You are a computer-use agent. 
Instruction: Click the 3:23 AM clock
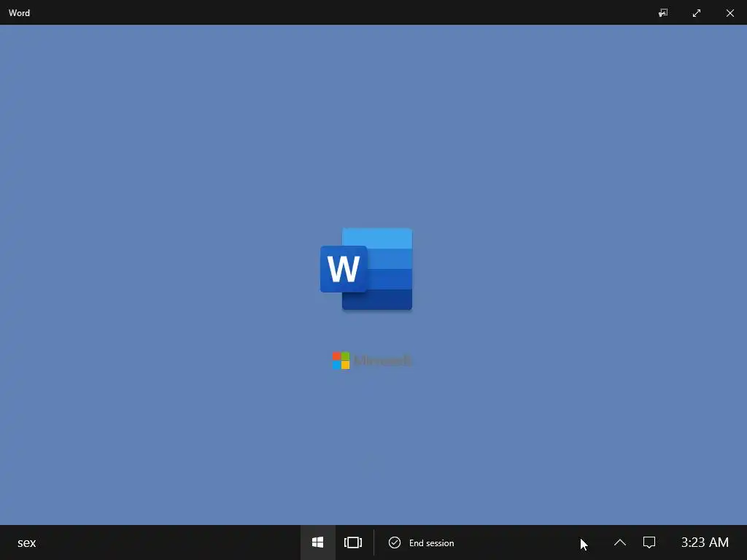point(705,542)
